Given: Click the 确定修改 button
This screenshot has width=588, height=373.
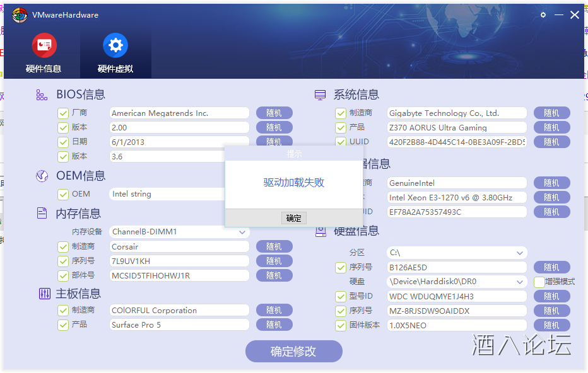Looking at the screenshot, I should click(293, 352).
